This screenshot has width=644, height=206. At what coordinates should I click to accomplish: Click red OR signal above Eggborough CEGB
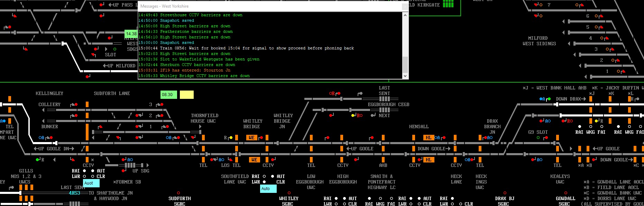(x=339, y=93)
